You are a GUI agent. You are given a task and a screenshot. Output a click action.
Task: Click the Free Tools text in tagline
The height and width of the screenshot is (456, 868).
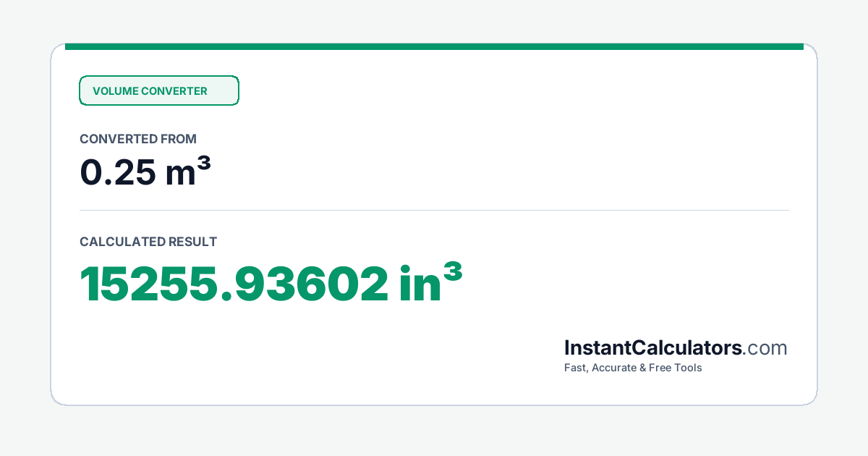pyautogui.click(x=676, y=368)
